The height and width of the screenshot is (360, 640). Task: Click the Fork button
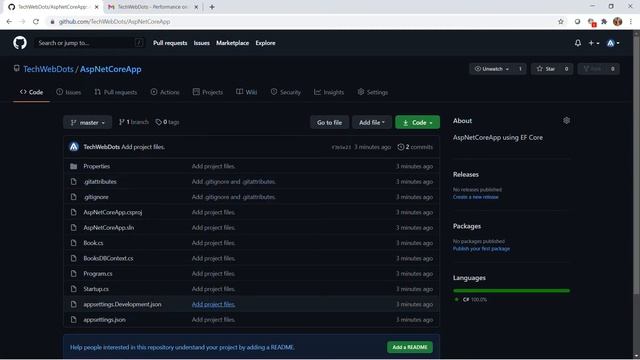(592, 69)
